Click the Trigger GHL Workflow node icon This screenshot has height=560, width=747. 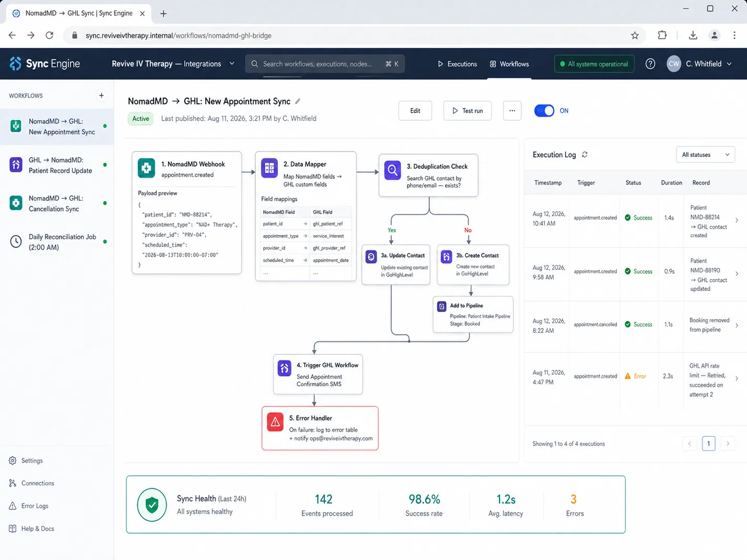(x=284, y=368)
